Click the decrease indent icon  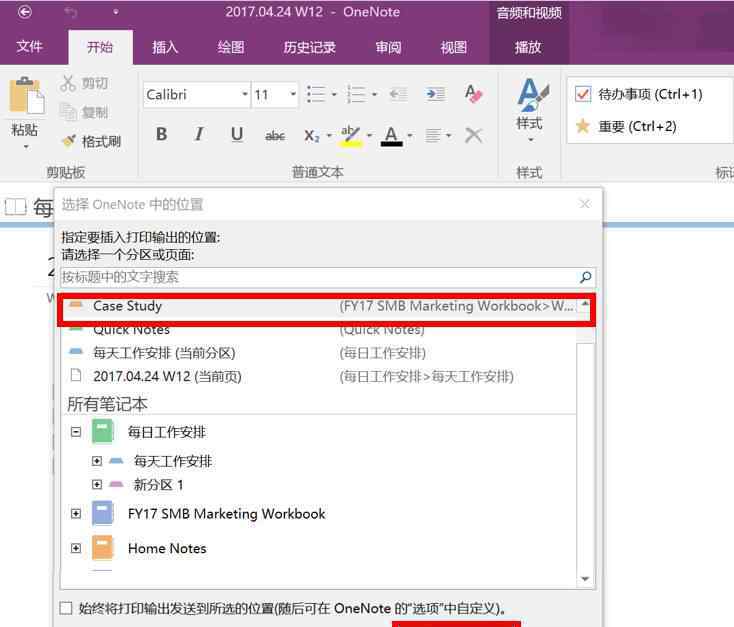coord(398,94)
